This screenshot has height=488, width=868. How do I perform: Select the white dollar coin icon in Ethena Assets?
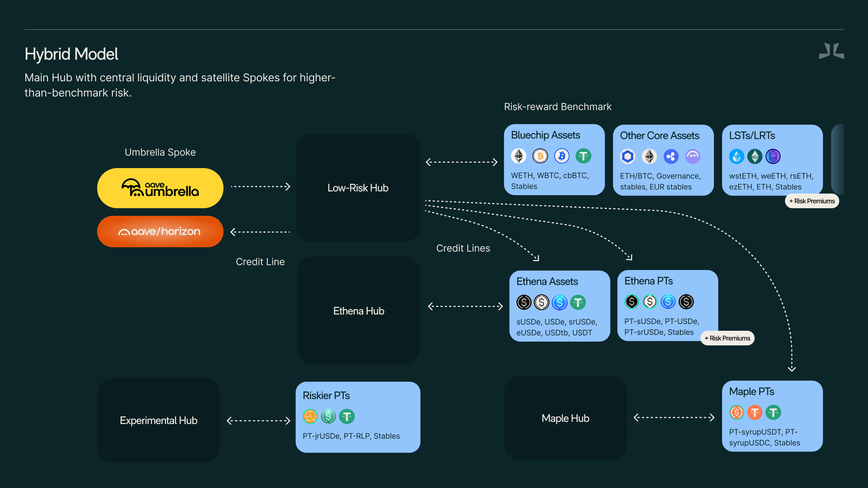(542, 302)
